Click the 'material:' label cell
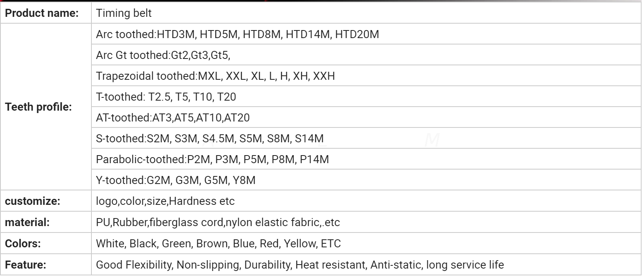The image size is (644, 279). [x=27, y=222]
